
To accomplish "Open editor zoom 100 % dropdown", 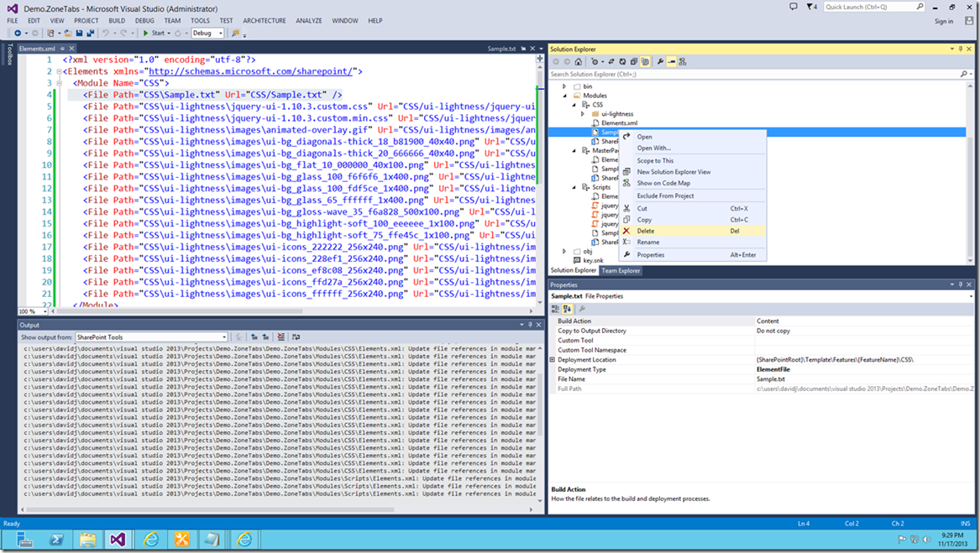I will tap(33, 311).
